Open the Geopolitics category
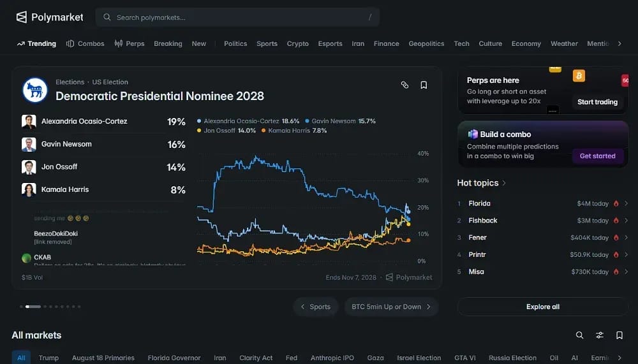This screenshot has width=638, height=364. pyautogui.click(x=426, y=43)
